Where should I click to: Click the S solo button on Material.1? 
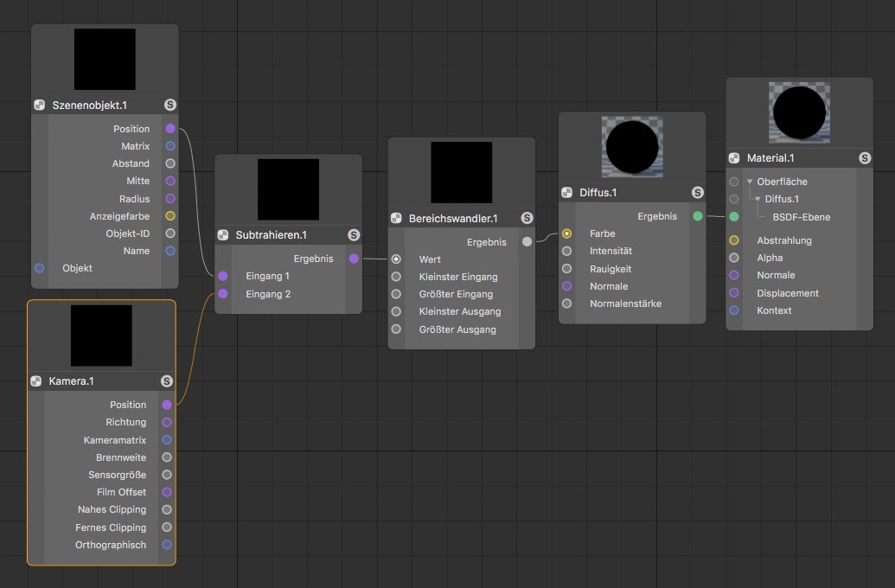(x=865, y=158)
